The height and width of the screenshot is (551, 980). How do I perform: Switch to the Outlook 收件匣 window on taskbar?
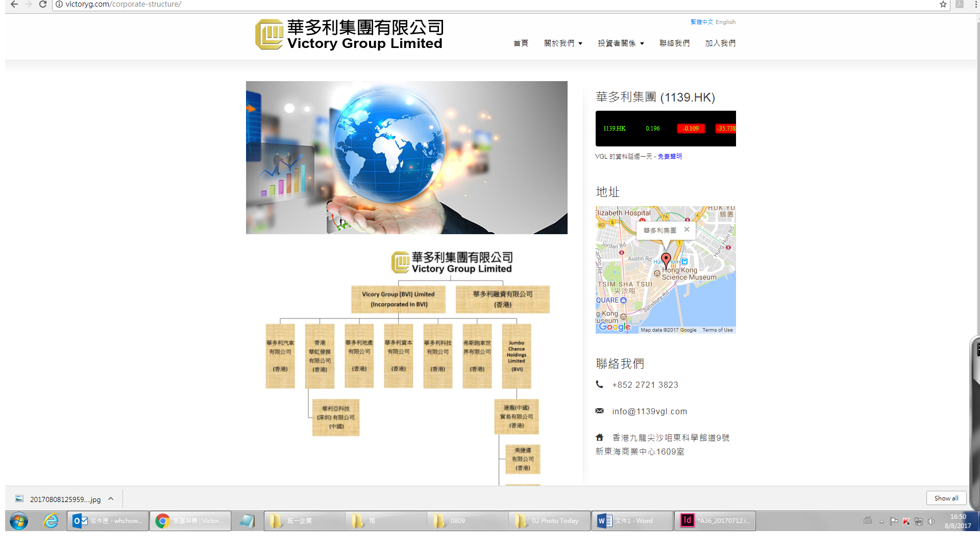(x=107, y=520)
